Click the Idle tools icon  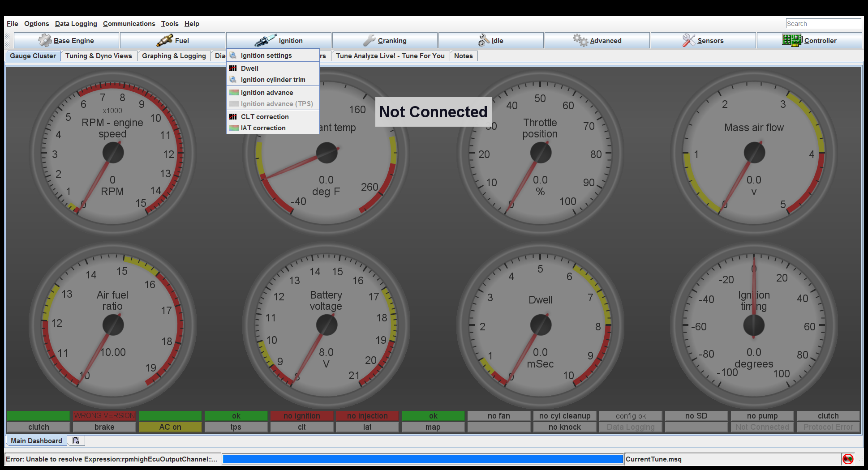tap(484, 40)
